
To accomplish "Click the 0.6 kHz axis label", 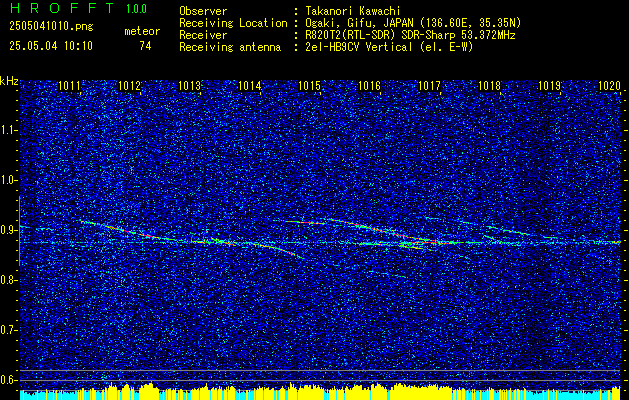I will (8, 380).
